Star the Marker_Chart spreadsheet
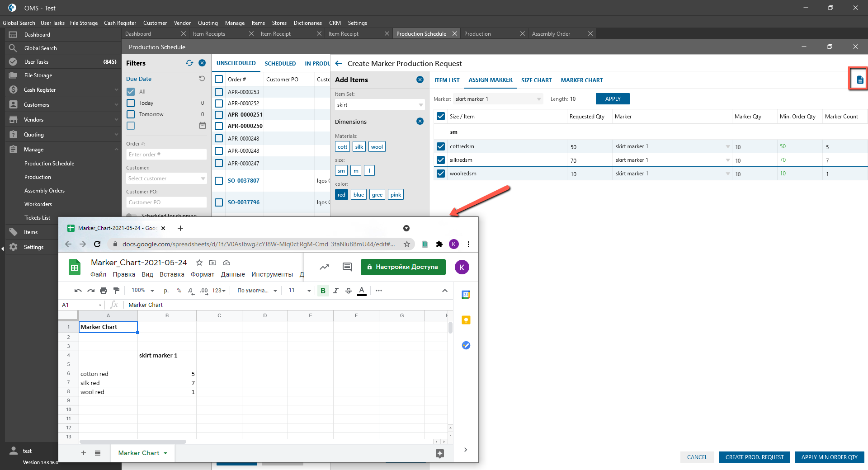 click(199, 263)
